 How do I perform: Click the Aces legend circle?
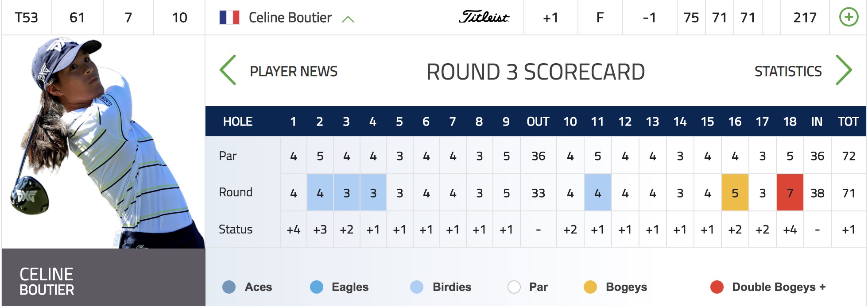pos(229,287)
